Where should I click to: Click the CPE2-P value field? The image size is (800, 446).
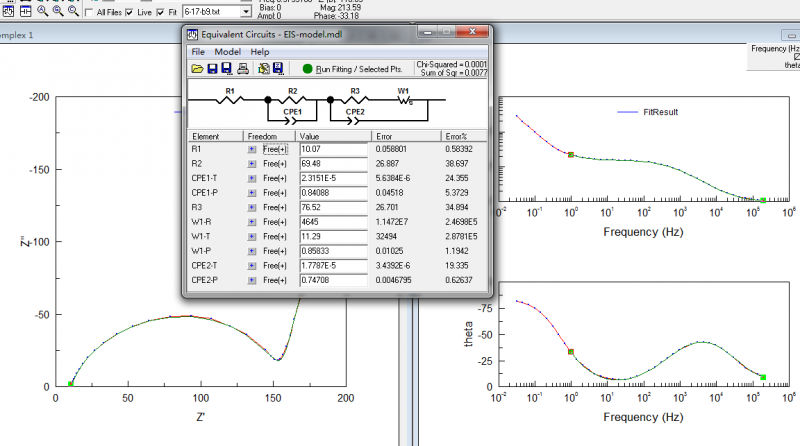334,280
